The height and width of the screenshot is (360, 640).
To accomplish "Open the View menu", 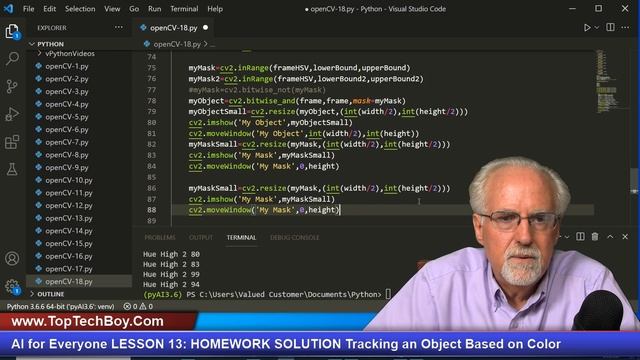I will (112, 9).
